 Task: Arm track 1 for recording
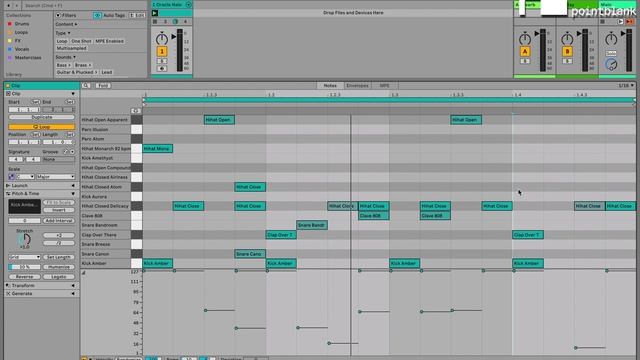coord(162,69)
